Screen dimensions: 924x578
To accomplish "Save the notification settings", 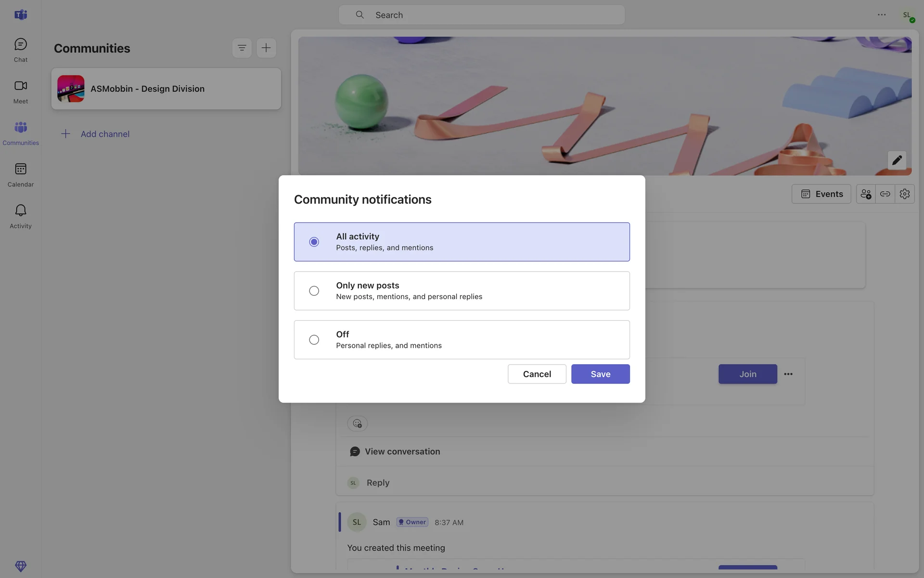I will [600, 374].
